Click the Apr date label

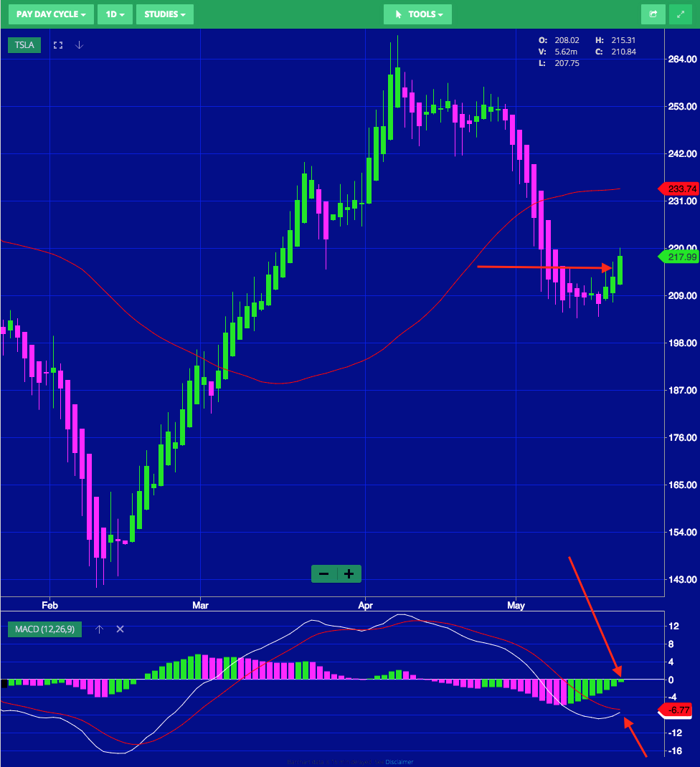(365, 605)
